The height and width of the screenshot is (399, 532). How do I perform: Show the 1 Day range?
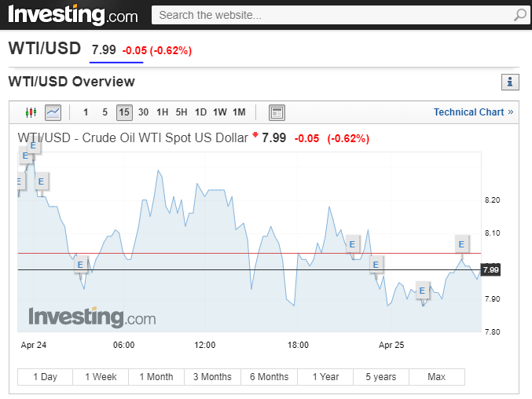[45, 377]
